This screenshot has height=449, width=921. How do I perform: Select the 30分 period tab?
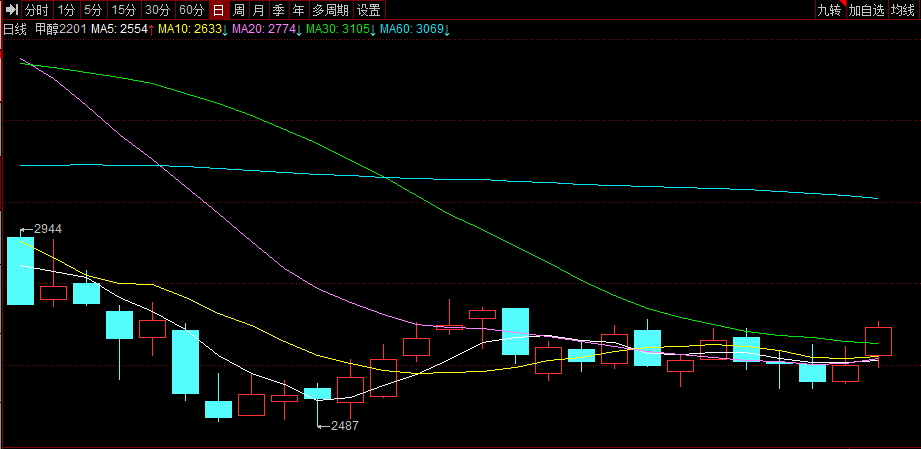(157, 9)
